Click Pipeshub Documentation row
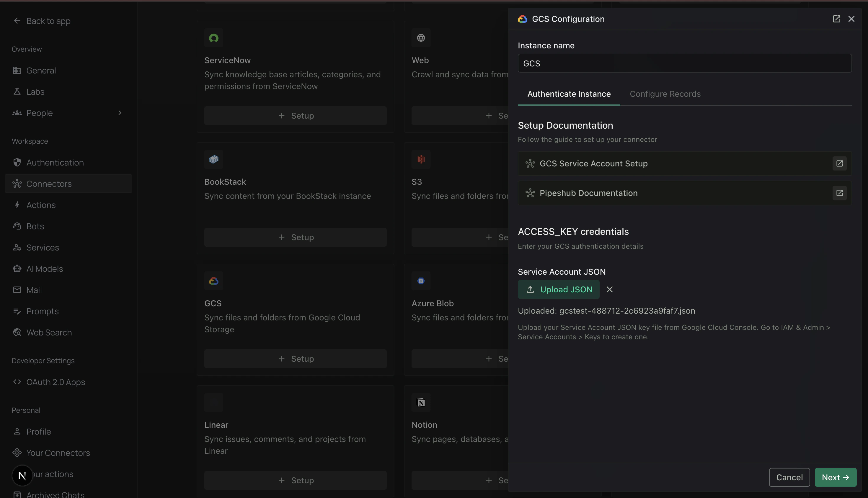868x498 pixels. pyautogui.click(x=685, y=193)
